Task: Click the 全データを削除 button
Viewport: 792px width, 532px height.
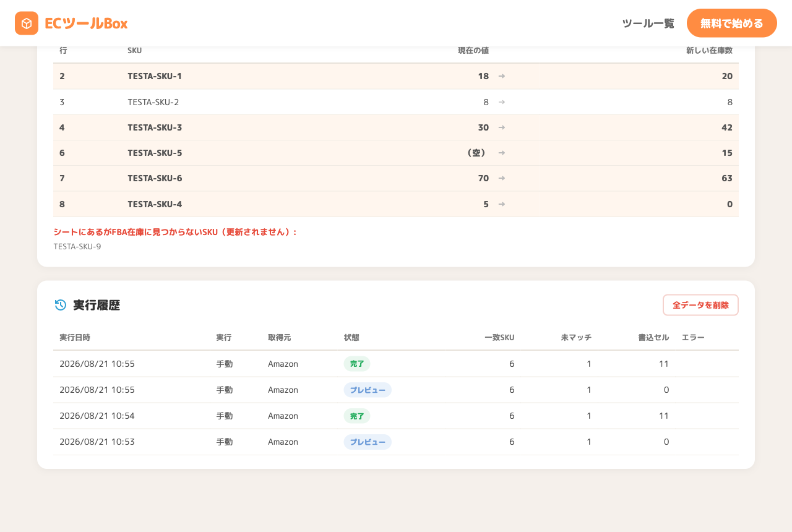Action: point(700,305)
